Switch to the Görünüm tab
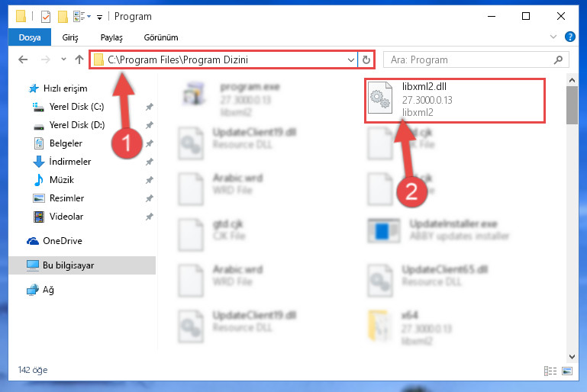 tap(161, 37)
